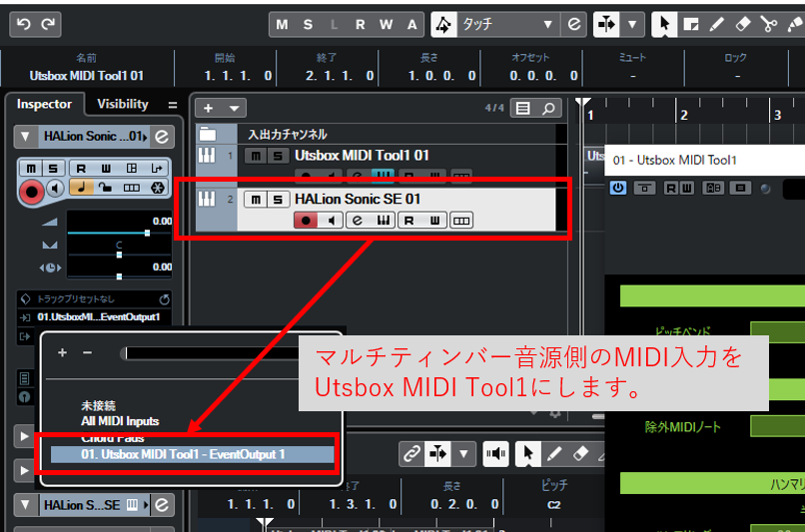805x532 pixels.
Task: Toggle global Write W automation button
Action: 387,24
